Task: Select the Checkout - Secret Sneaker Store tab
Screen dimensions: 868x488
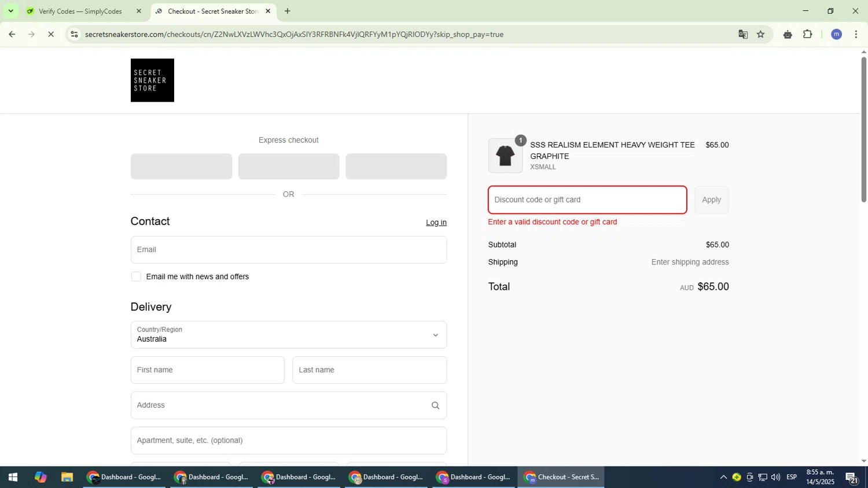Action: click(213, 11)
